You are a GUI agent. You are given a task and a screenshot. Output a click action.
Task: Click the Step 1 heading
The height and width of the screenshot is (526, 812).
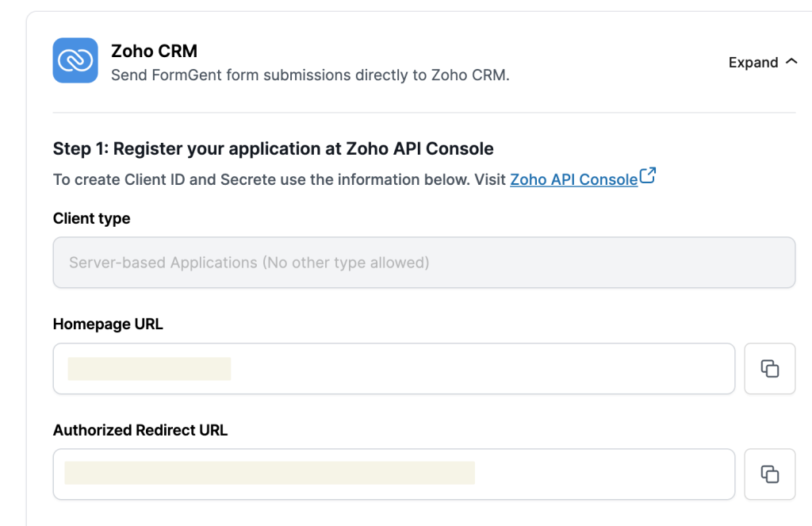[273, 148]
